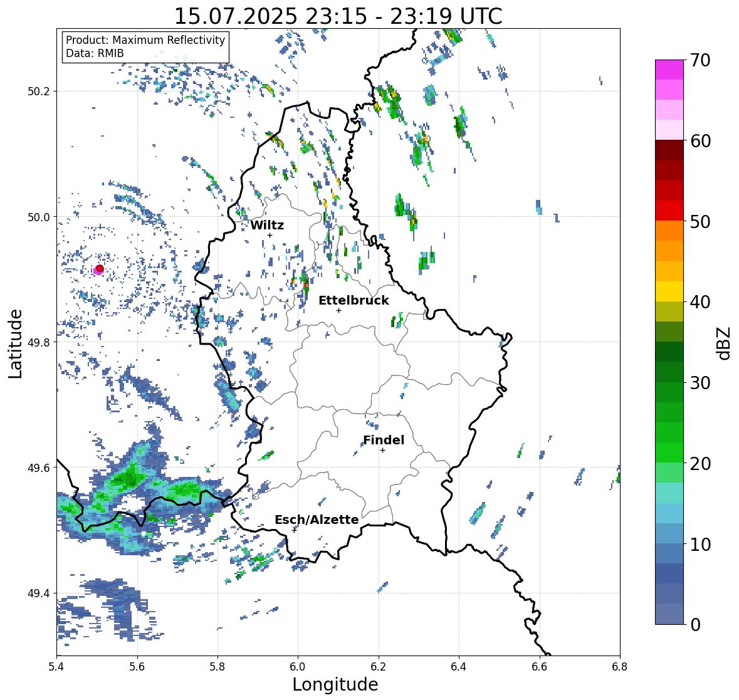Click the Ettelbruck city label
The height and width of the screenshot is (700, 739).
[354, 300]
